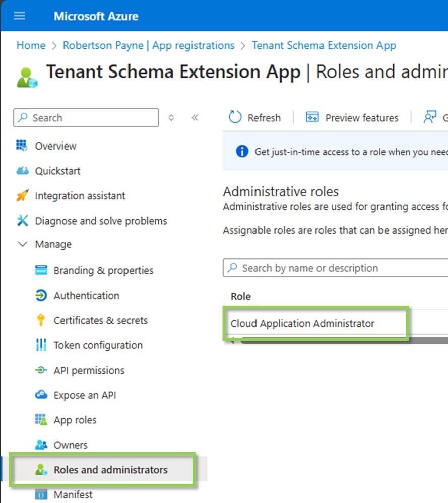
Task: Click the Authentication arrow icon
Action: [41, 295]
